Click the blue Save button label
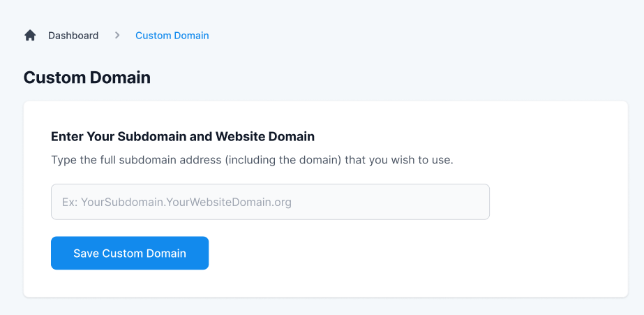The image size is (644, 315). click(130, 253)
